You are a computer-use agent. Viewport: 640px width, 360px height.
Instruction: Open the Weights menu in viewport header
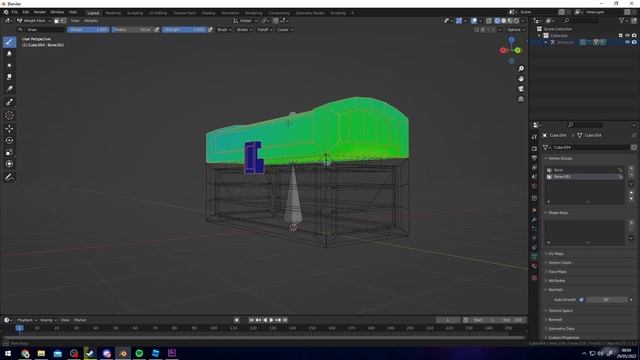[91, 20]
